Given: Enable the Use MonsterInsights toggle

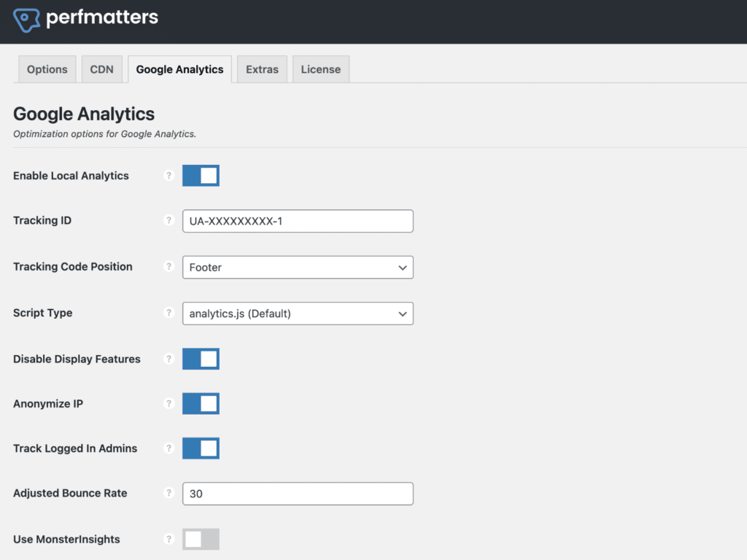Looking at the screenshot, I should click(200, 539).
